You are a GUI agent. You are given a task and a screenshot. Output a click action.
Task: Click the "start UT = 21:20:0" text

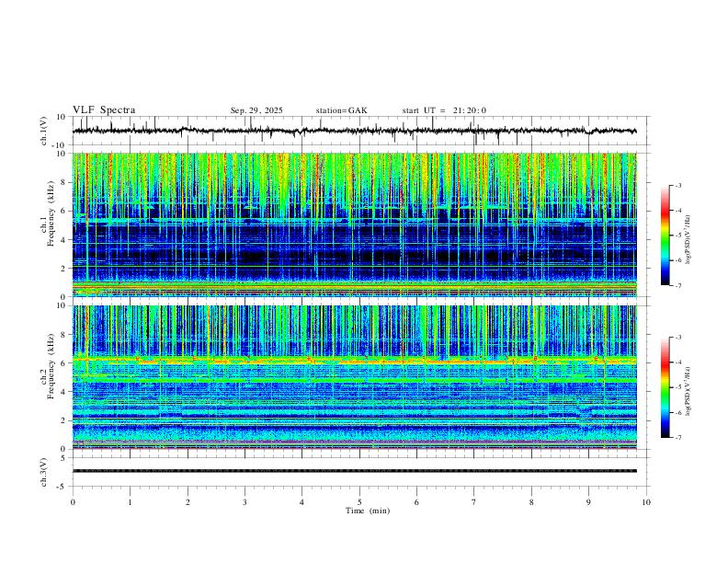444,110
